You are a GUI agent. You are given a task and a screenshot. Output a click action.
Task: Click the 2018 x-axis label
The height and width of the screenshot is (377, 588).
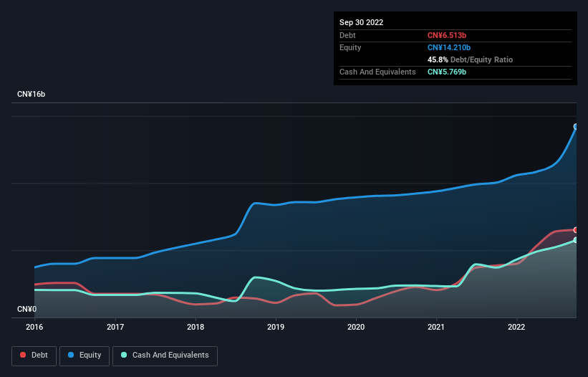pos(196,327)
